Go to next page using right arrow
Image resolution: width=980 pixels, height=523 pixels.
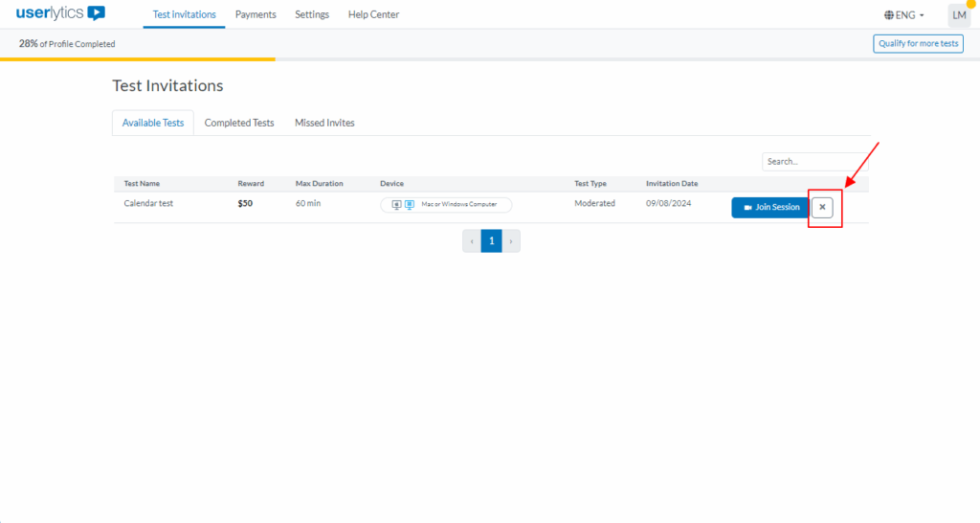(511, 241)
